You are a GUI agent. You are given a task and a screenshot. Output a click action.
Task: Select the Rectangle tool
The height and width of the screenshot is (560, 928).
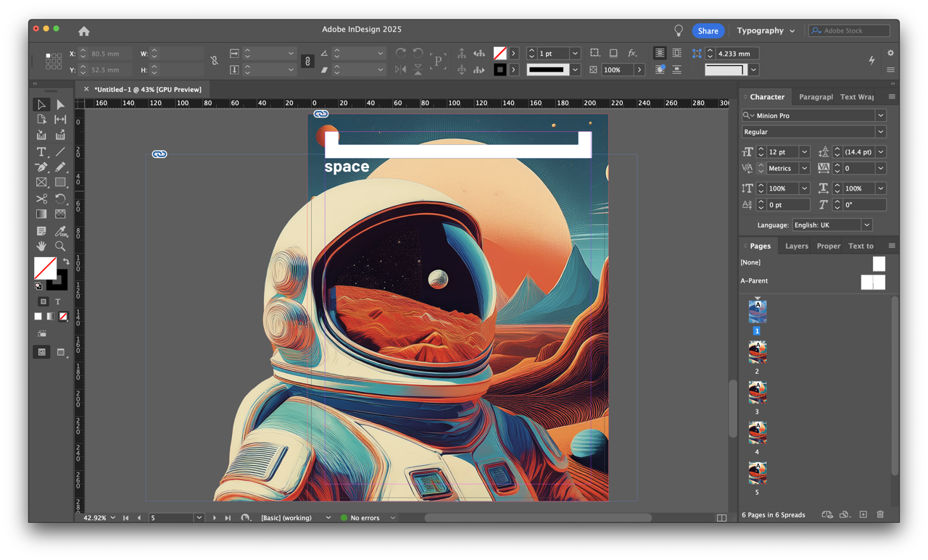click(x=60, y=183)
